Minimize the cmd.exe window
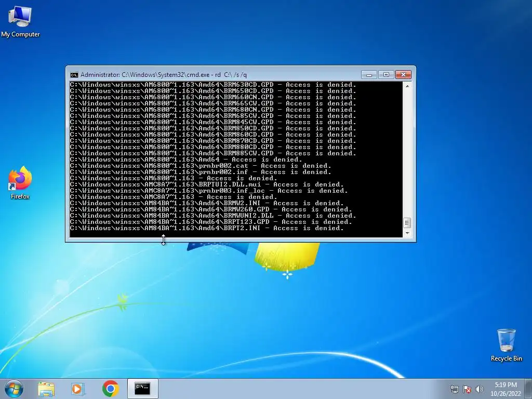 [x=369, y=75]
